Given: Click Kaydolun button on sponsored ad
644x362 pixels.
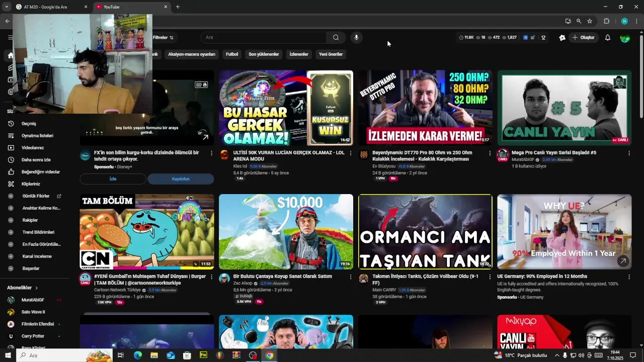Looking at the screenshot, I should coord(181,179).
